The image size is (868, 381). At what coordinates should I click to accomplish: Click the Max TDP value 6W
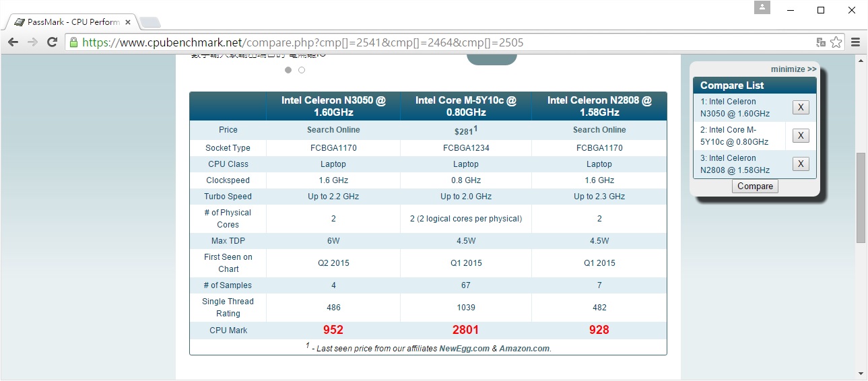click(x=333, y=241)
